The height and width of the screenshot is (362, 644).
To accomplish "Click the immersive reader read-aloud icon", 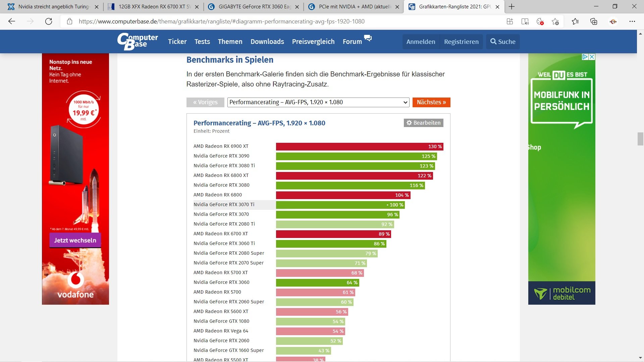I will click(525, 21).
